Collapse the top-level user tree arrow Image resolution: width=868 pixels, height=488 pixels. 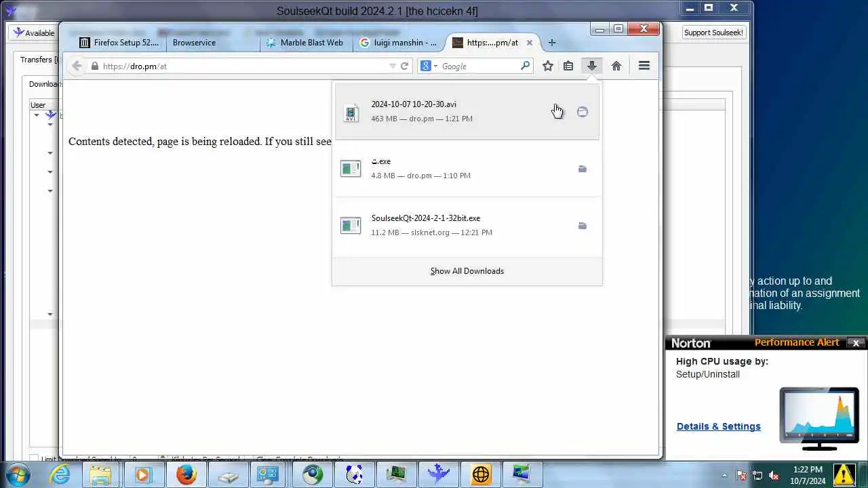tap(37, 116)
